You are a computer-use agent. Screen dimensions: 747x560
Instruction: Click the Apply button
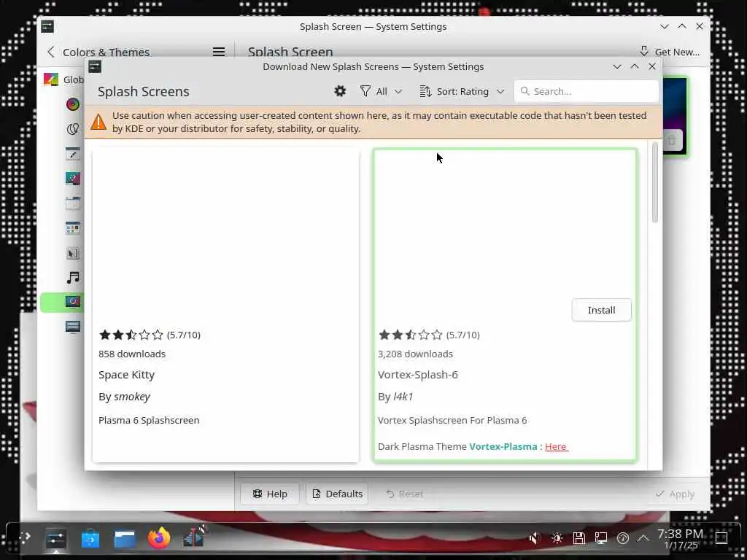675,494
